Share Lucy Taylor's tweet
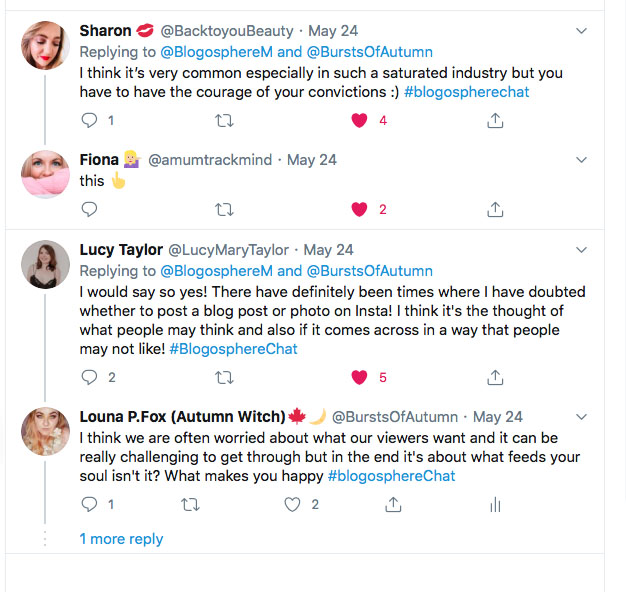626x592 pixels. 494,377
